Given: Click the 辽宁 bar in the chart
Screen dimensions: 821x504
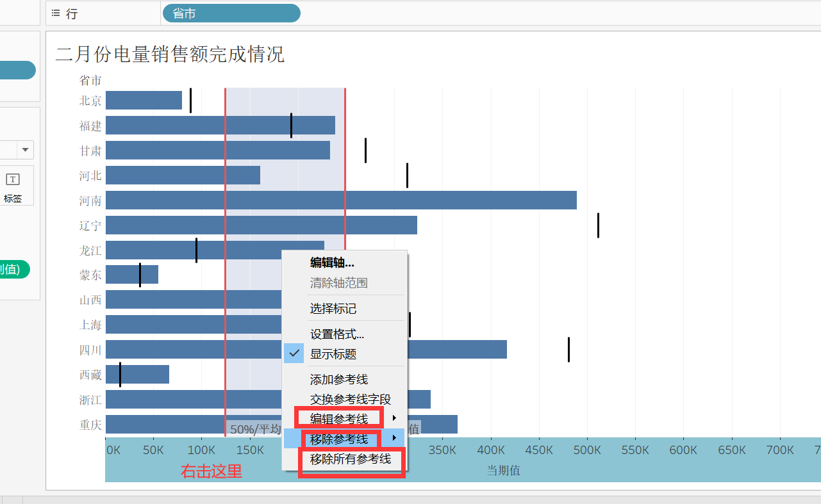Looking at the screenshot, I should 261,225.
